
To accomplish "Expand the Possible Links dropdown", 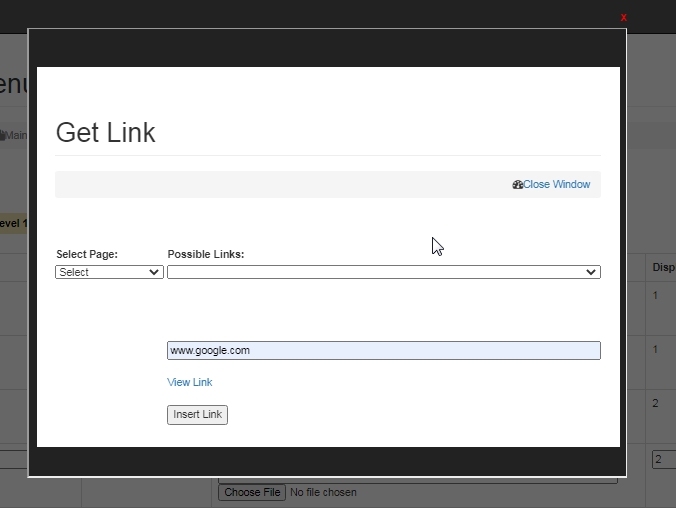I will 383,272.
